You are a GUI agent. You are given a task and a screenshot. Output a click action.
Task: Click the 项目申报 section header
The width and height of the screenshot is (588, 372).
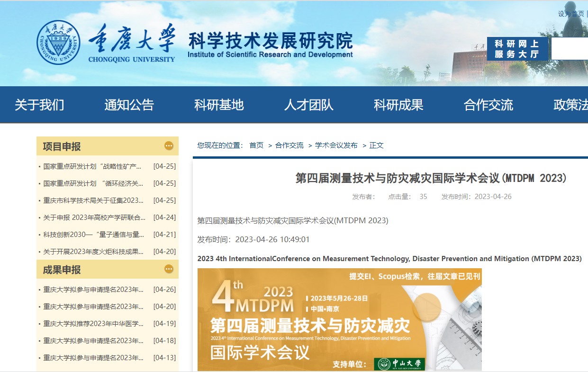tap(62, 146)
